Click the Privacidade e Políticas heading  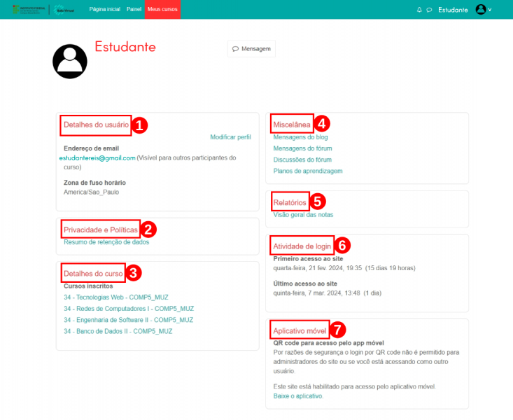(x=101, y=230)
